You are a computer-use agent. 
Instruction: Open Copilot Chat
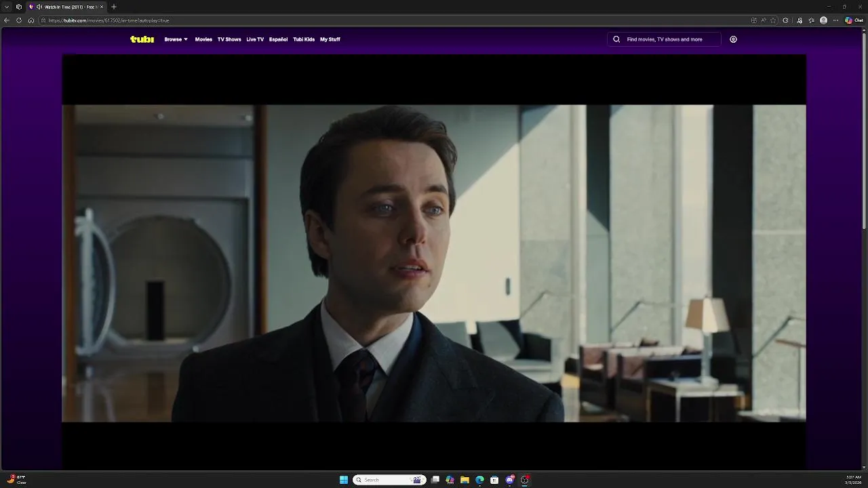[x=854, y=20]
